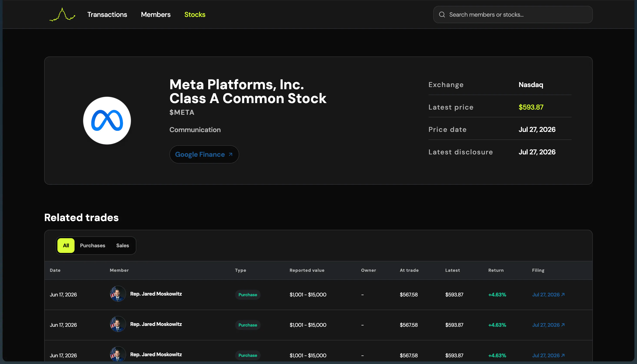Click third row's Purchase badge
Screen dimensions: 637x364
(x=248, y=355)
